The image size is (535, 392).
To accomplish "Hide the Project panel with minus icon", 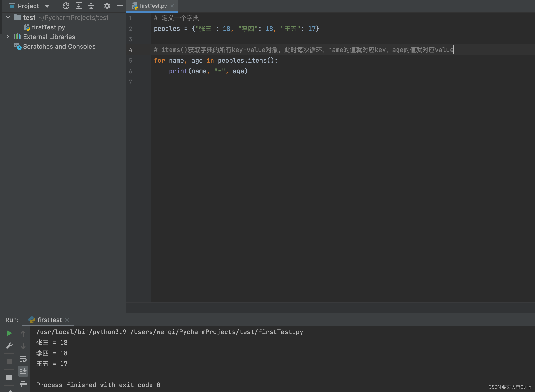I will pyautogui.click(x=120, y=6).
